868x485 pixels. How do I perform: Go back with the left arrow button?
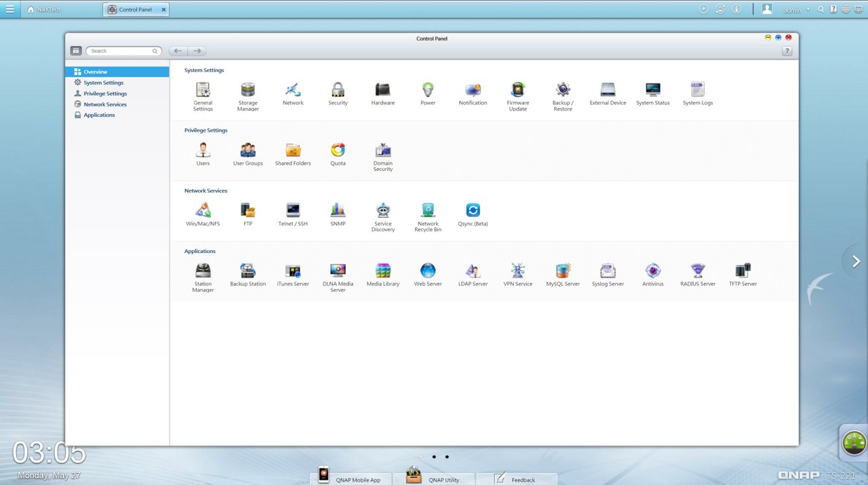178,51
